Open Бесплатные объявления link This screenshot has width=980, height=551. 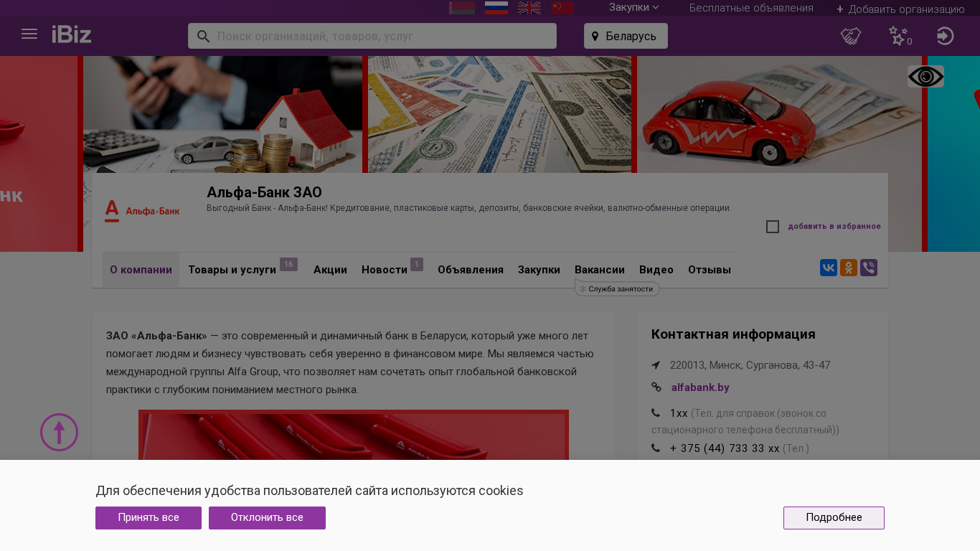click(x=751, y=8)
